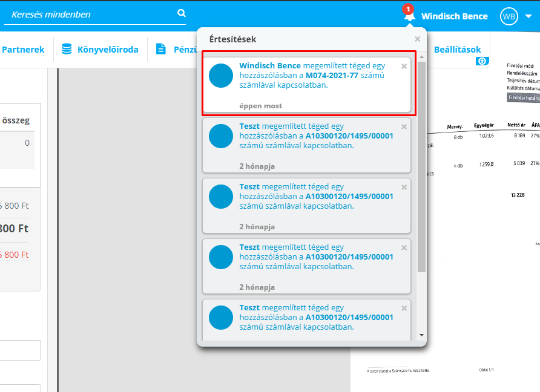Open the Beállítások menu
This screenshot has width=540, height=392.
pos(457,50)
